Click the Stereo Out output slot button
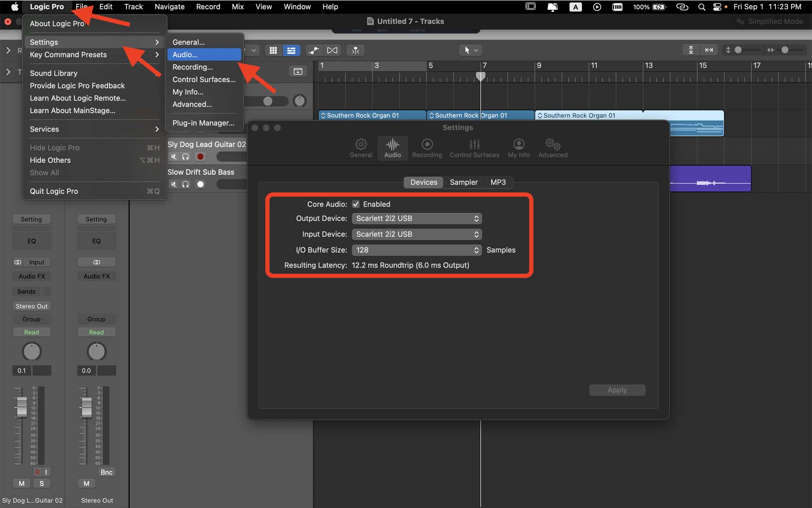This screenshot has height=508, width=812. point(32,306)
